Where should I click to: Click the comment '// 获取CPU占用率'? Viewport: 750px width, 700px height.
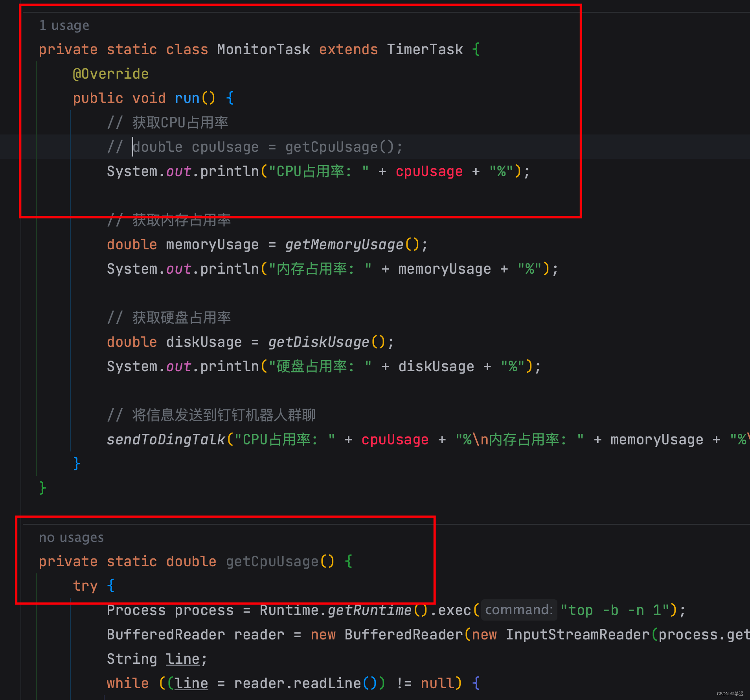click(167, 123)
